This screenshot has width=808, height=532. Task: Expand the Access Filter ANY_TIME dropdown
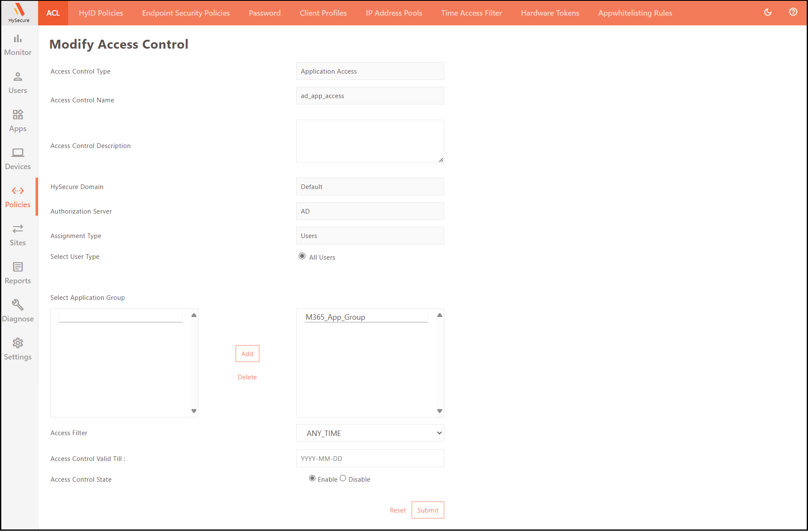[370, 433]
